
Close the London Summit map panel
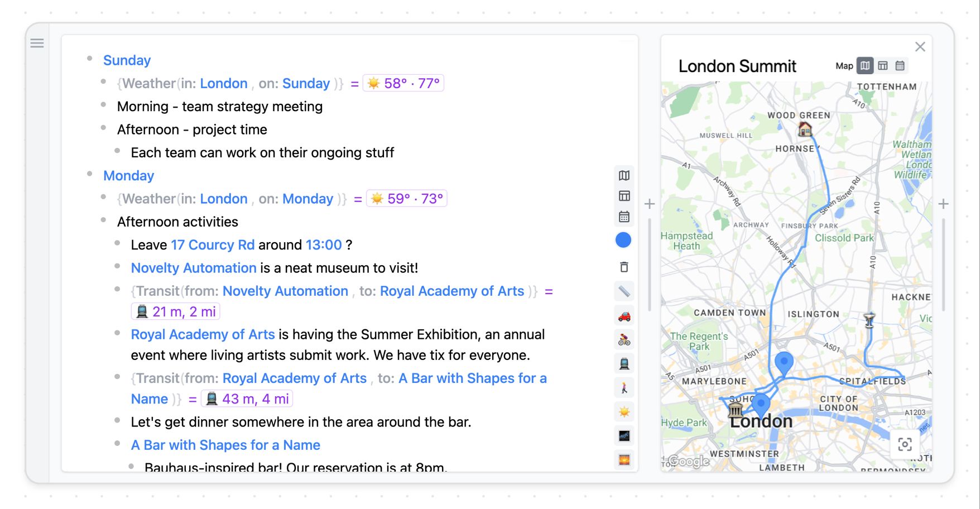(920, 47)
